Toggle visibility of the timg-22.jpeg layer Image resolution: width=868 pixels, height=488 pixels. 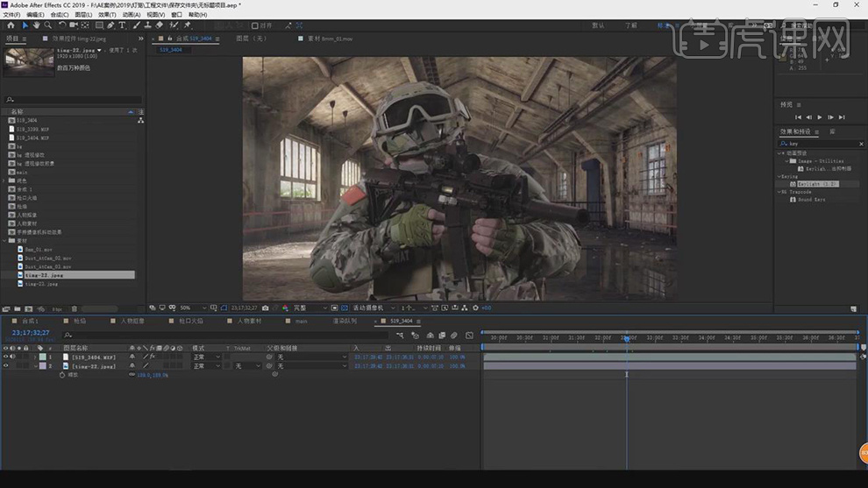5,366
